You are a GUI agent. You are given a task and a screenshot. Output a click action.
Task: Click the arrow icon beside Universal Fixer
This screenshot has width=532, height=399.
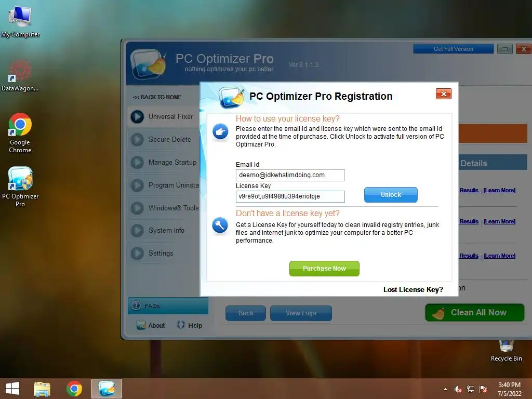pos(137,117)
